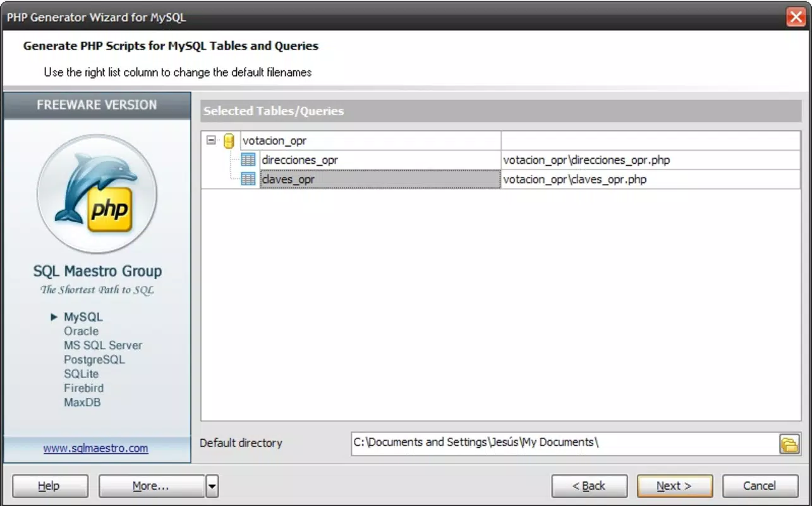
Task: Edit filename votacion_opr\claves_opr.php cell
Action: point(651,179)
